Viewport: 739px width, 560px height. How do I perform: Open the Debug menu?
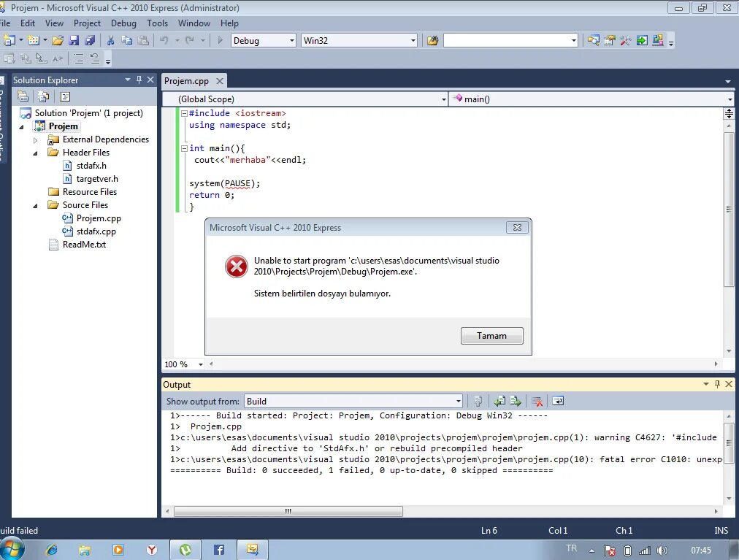pyautogui.click(x=123, y=23)
